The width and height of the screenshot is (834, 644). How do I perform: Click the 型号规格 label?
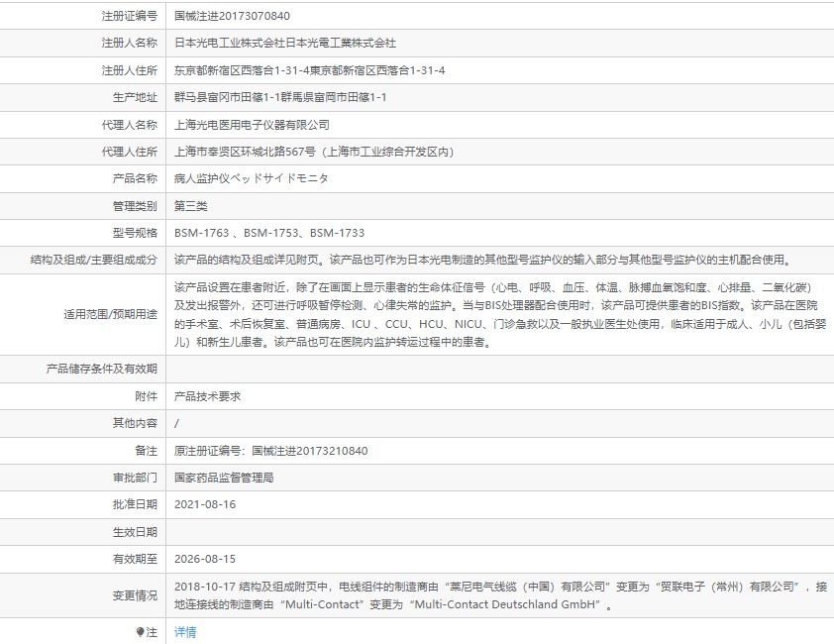[x=135, y=233]
